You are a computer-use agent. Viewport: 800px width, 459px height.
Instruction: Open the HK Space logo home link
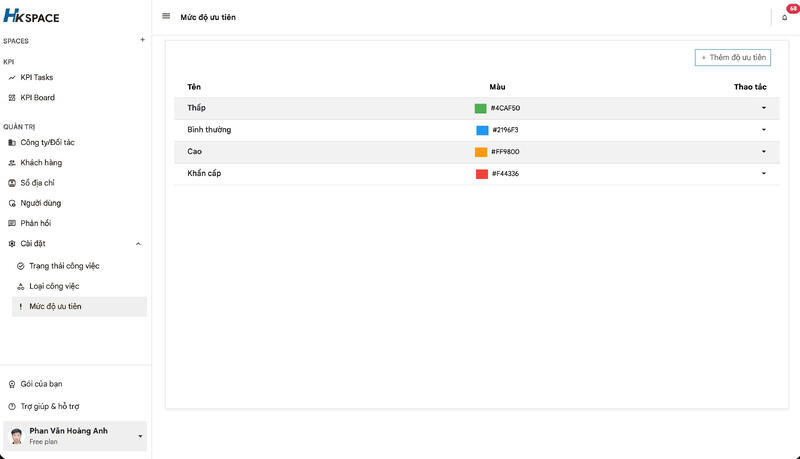(x=31, y=16)
